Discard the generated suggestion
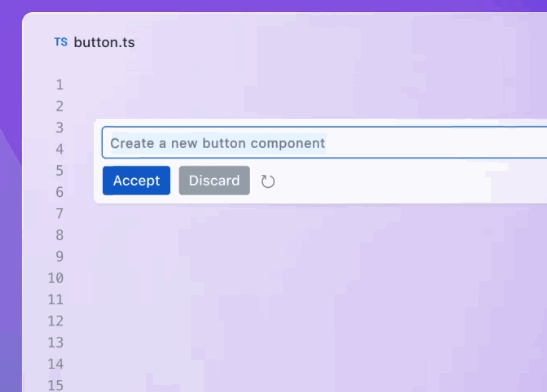Screen dimensions: 547x392 pos(214,180)
